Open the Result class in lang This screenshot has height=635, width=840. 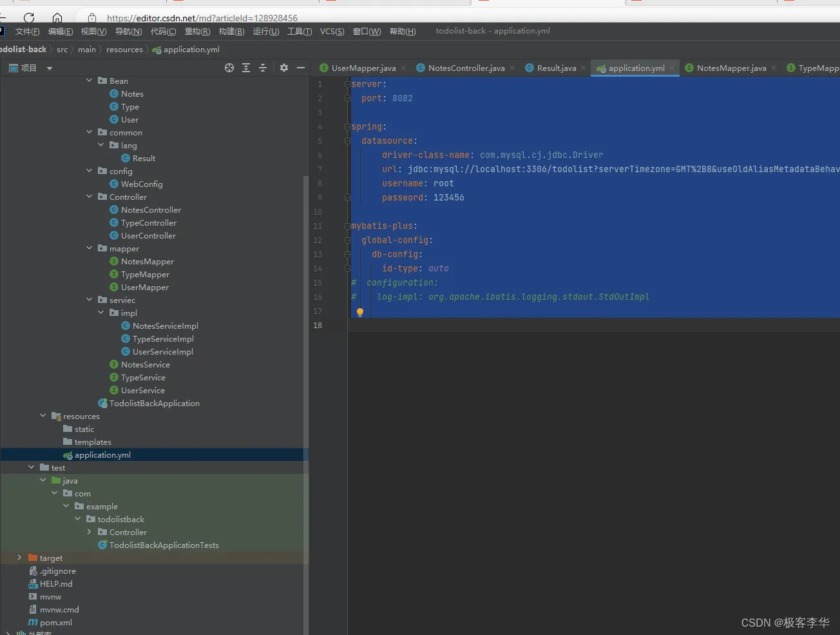(x=144, y=159)
